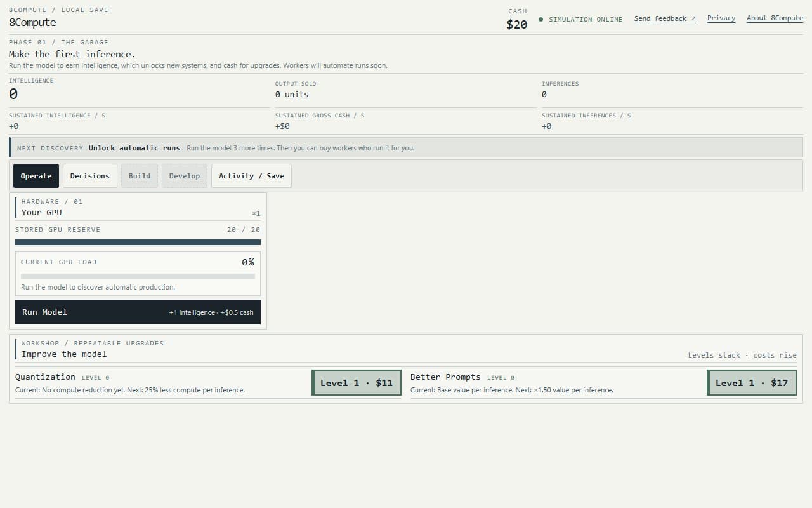The image size is (812, 508).
Task: Open the About 8Compute link
Action: point(775,18)
